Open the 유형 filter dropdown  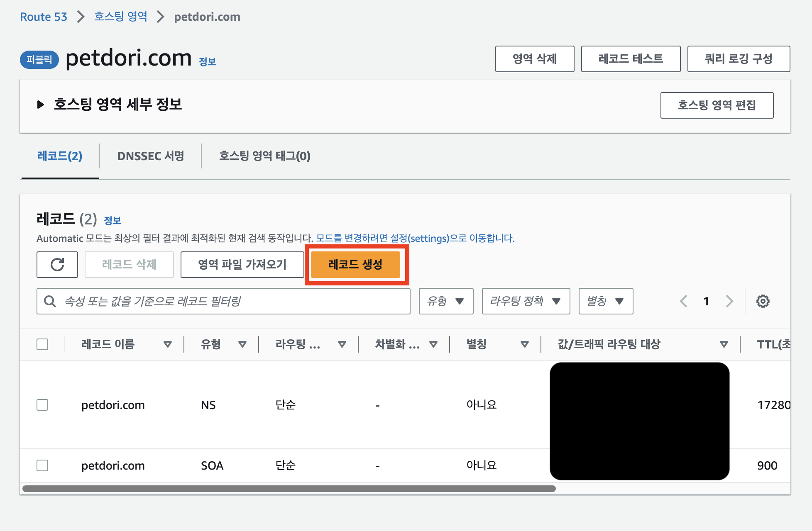click(446, 301)
